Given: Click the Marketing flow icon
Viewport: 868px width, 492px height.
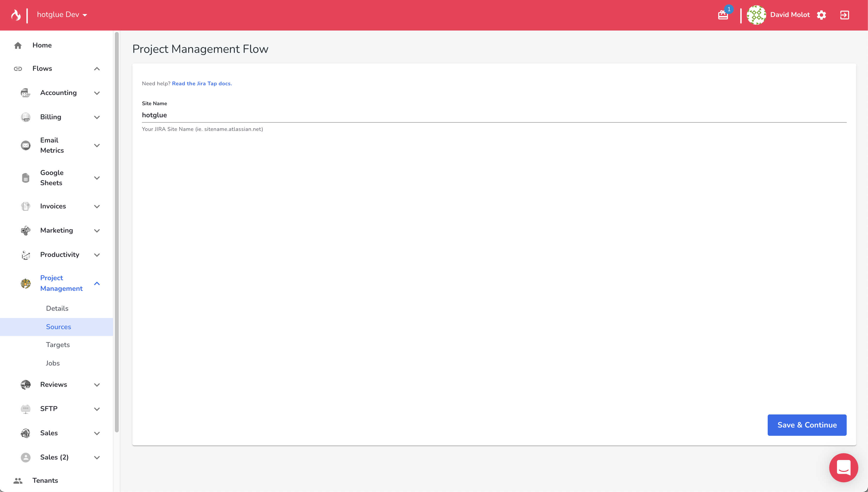Looking at the screenshot, I should click(26, 230).
